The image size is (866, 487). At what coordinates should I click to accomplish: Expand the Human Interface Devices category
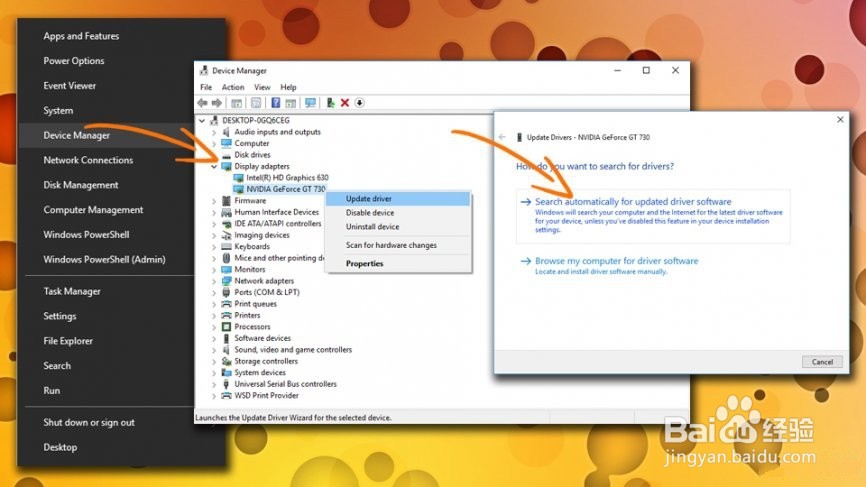pos(214,213)
